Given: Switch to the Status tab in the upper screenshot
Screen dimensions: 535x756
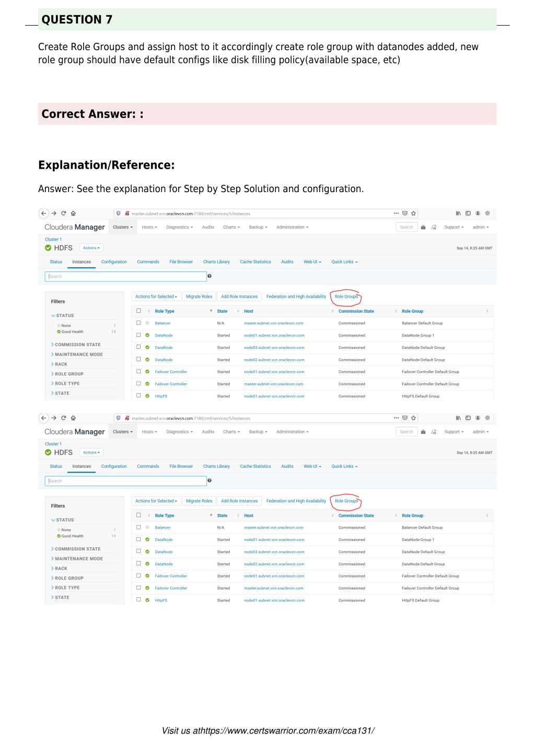Looking at the screenshot, I should coord(56,262).
